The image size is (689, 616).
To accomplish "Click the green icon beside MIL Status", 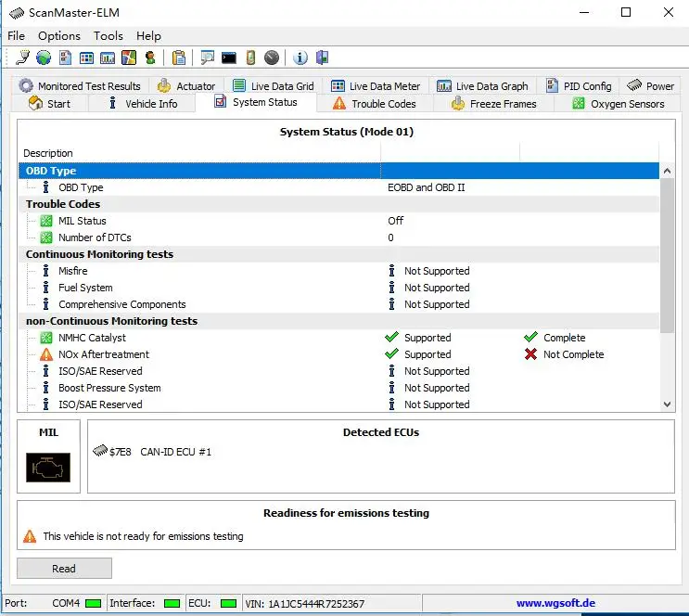I will point(46,221).
